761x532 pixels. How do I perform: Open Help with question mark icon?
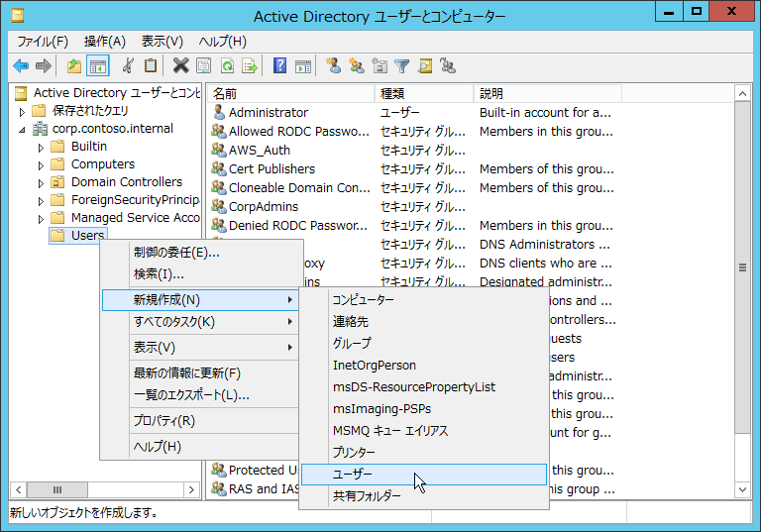[280, 65]
